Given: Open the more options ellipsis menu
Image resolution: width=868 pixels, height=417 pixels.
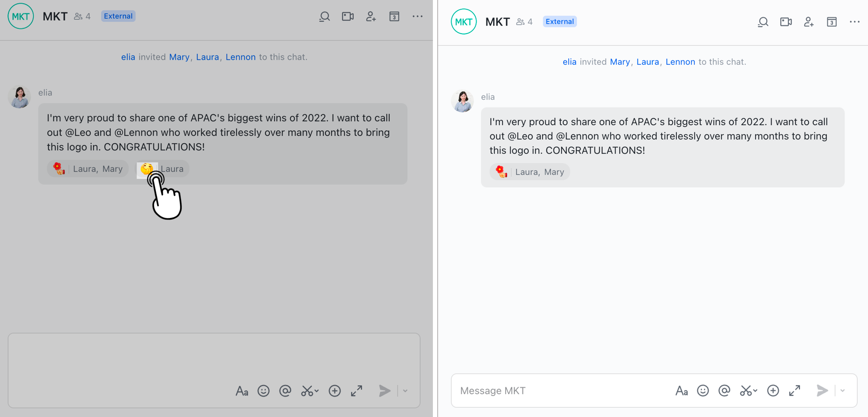Looking at the screenshot, I should (417, 17).
